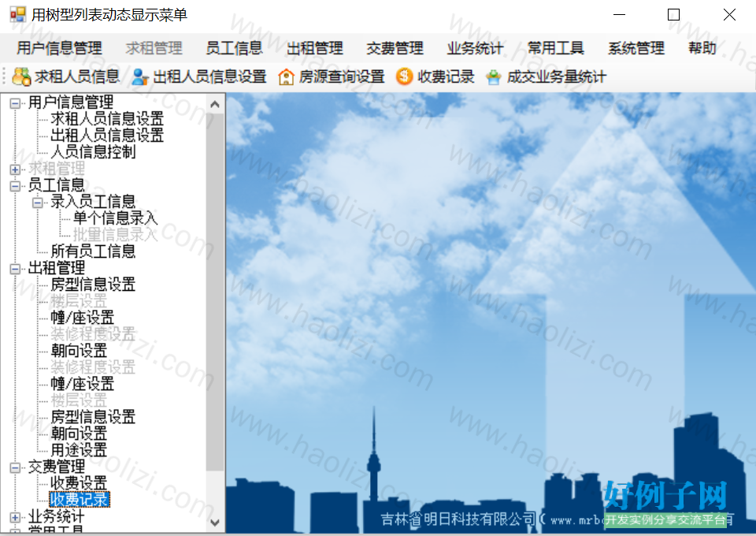Click 房源查询设置 toolbar button label
The image size is (756, 536).
342,76
